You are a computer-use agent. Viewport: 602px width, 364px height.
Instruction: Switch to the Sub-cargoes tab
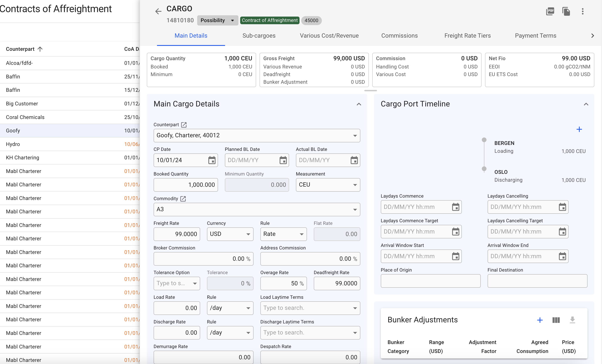click(x=259, y=36)
